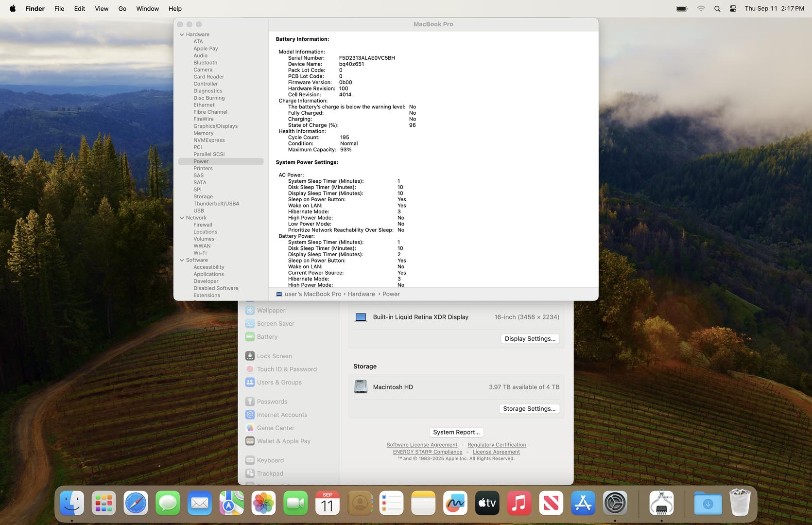Open System Settings gear in Dock
The height and width of the screenshot is (525, 812).
[615, 503]
